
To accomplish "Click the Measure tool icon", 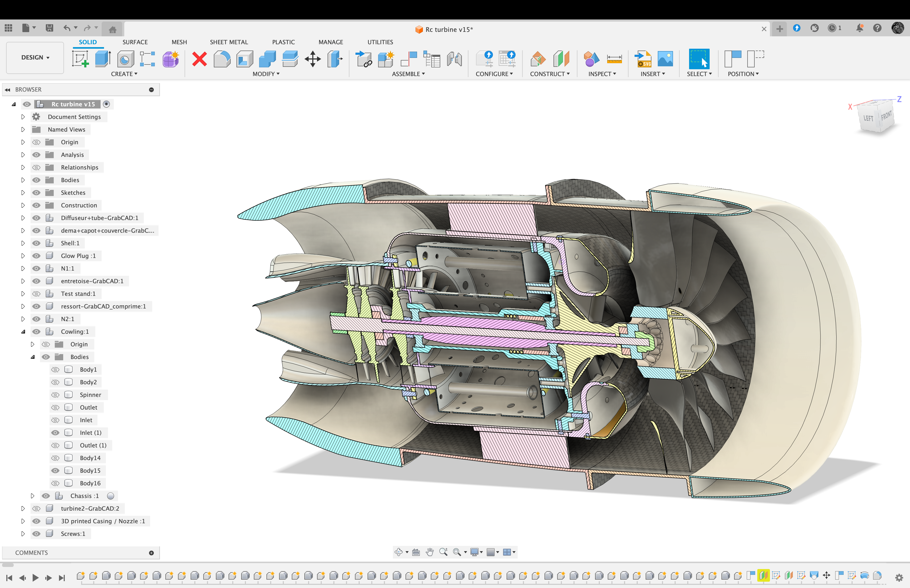I will [x=614, y=59].
